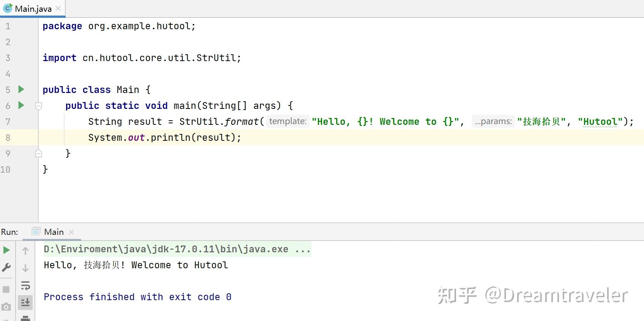Run class Main from line 5 gutter
This screenshot has width=644, height=321.
pyautogui.click(x=21, y=90)
